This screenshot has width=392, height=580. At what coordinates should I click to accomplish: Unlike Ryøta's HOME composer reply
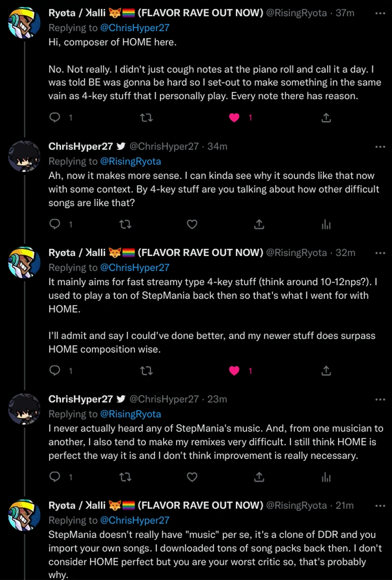click(x=234, y=117)
